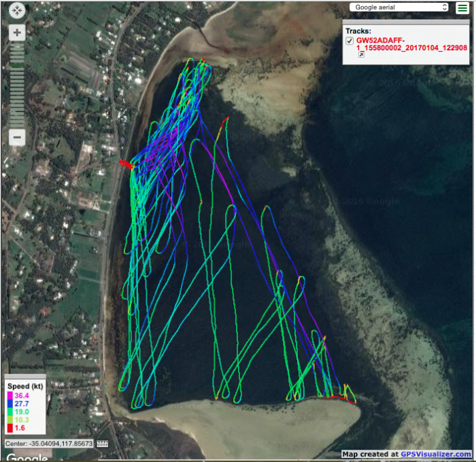The height and width of the screenshot is (462, 476).
Task: Click the red 1.6 kt speed swatch
Action: (11, 429)
